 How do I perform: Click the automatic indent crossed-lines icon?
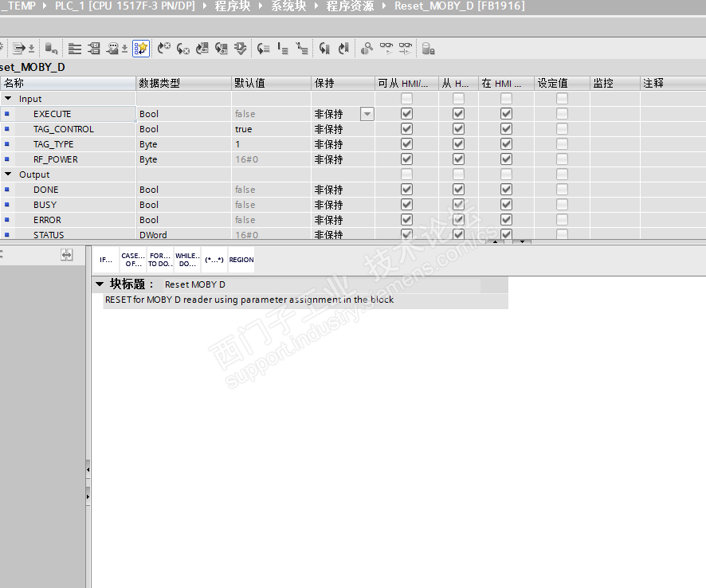[302, 48]
